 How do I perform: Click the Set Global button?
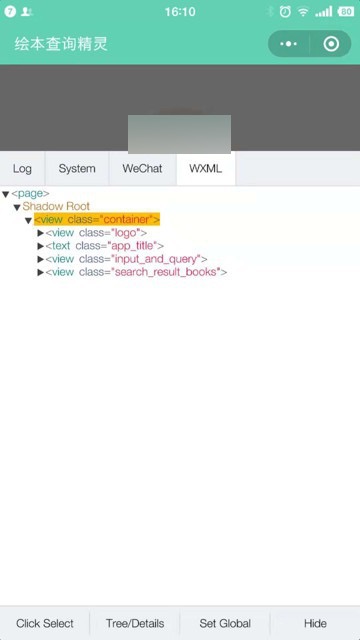tap(225, 623)
